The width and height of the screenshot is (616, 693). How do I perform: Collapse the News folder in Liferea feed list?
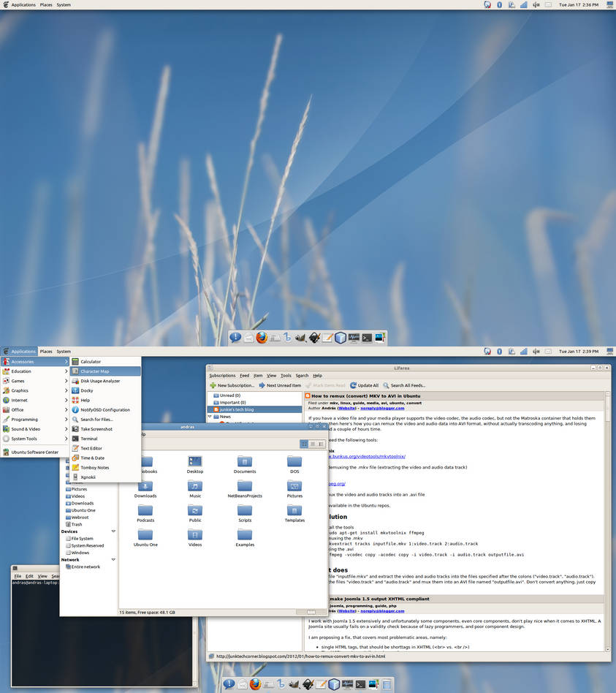(x=210, y=417)
